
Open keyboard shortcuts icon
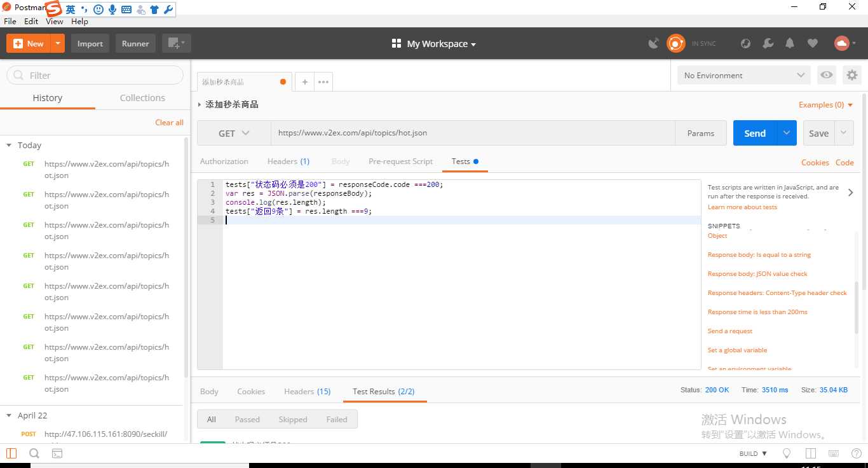click(833, 453)
